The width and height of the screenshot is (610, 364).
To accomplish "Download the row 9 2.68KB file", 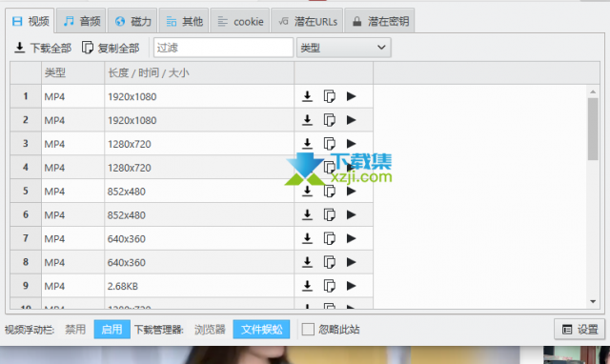I will [x=307, y=286].
